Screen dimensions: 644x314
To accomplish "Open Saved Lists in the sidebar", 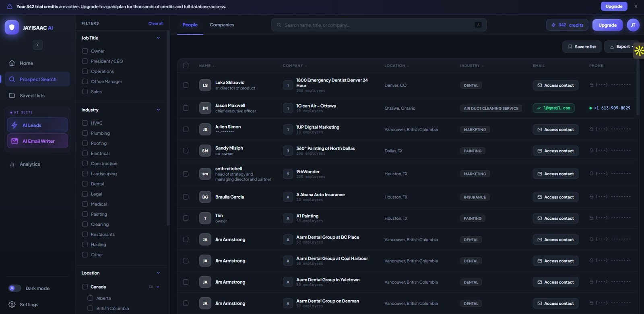I will [37, 96].
